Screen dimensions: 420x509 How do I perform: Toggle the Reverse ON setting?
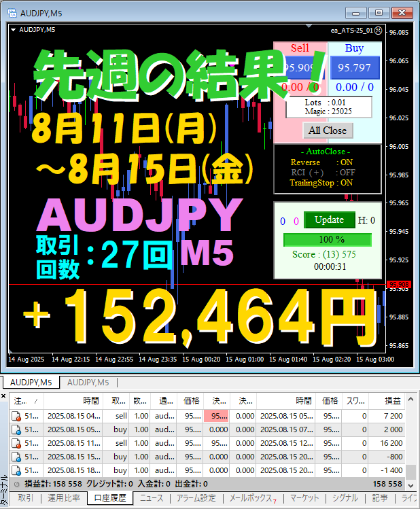[x=321, y=162]
